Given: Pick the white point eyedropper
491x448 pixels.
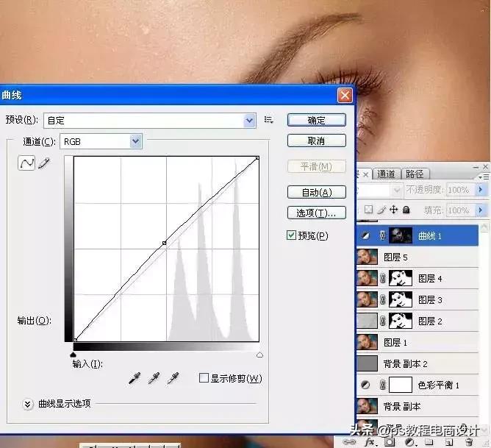Looking at the screenshot, I should 173,378.
